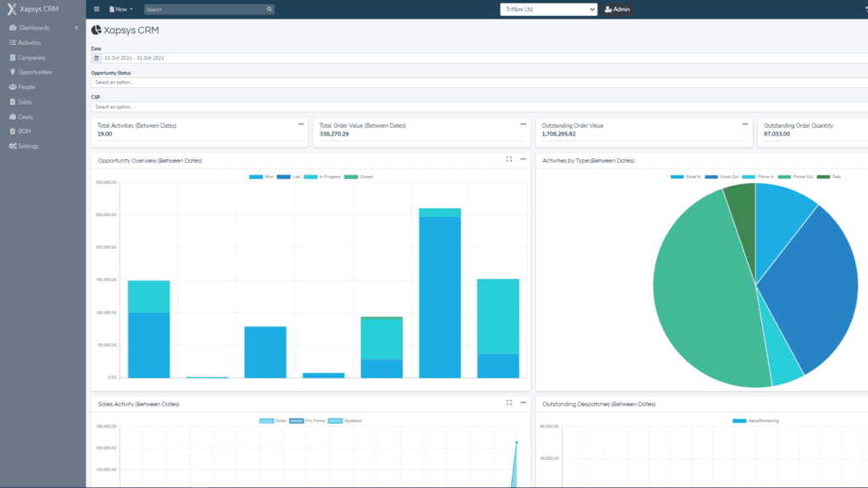Toggle the hamburger sidebar menu icon

point(97,9)
